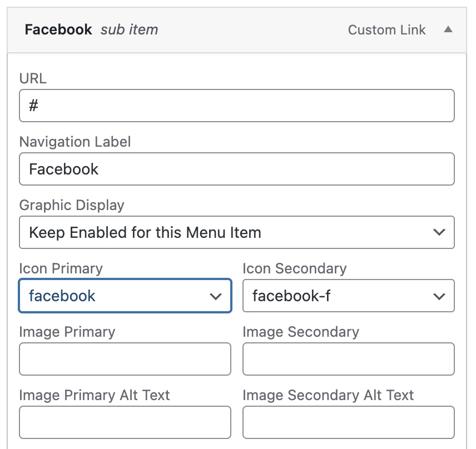The height and width of the screenshot is (449, 476).
Task: Click the Icon Primary caption text
Action: tap(61, 268)
